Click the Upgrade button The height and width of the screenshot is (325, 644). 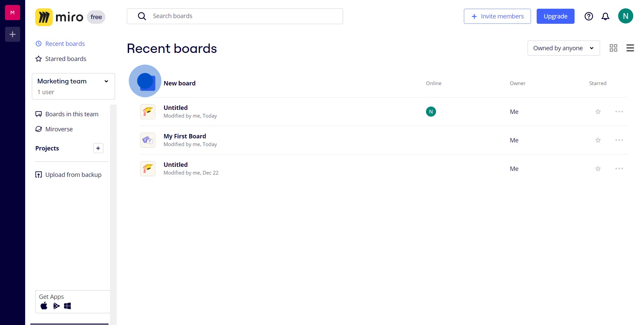[555, 16]
